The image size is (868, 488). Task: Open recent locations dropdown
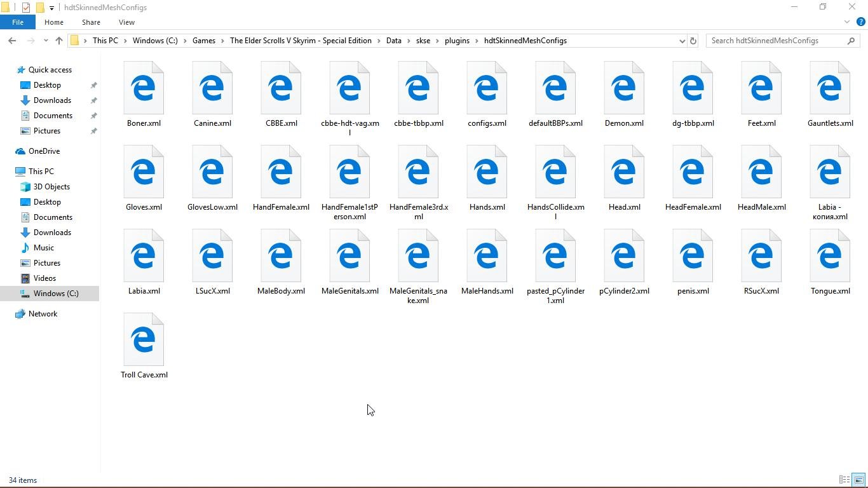pyautogui.click(x=46, y=41)
